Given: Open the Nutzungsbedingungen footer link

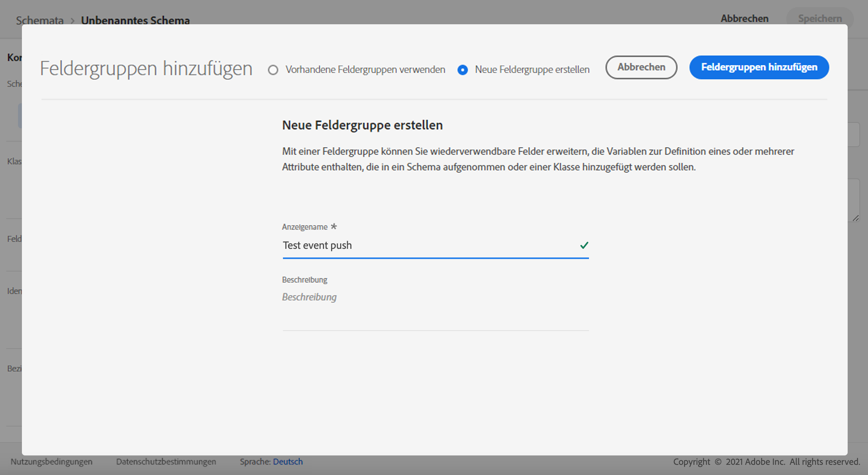Looking at the screenshot, I should click(x=51, y=462).
